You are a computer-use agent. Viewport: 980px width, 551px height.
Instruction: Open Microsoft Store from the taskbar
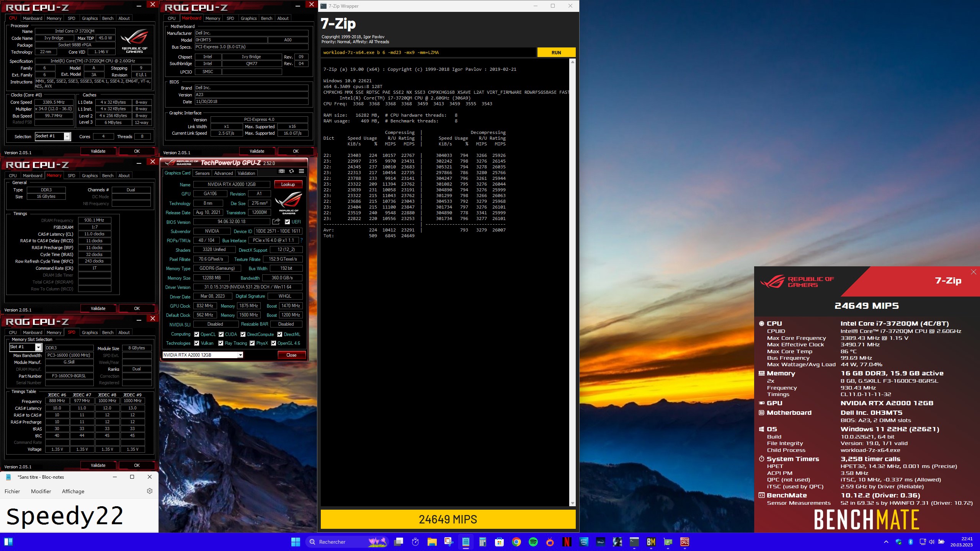coord(499,542)
